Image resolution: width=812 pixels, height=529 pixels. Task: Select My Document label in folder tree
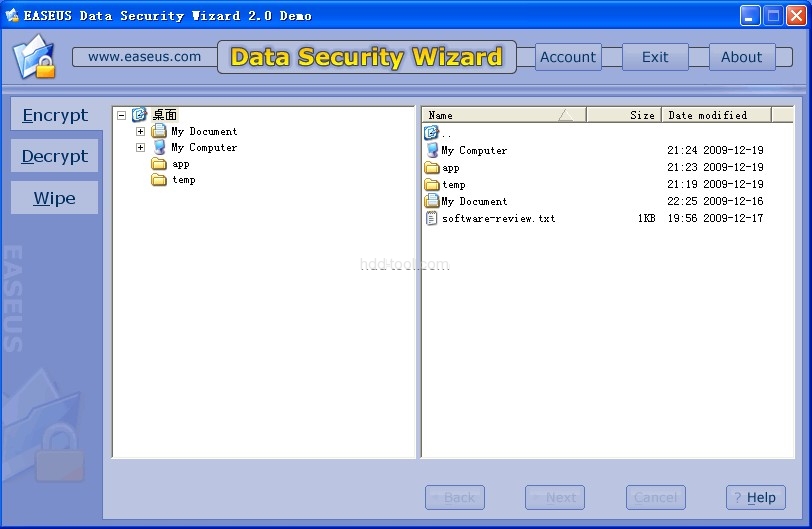tap(204, 131)
